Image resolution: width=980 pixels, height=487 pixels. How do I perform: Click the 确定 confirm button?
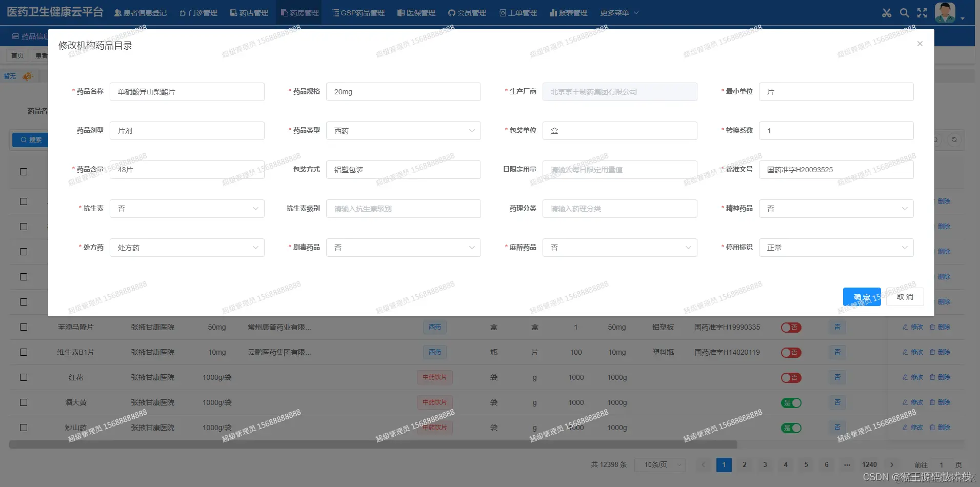[862, 297]
